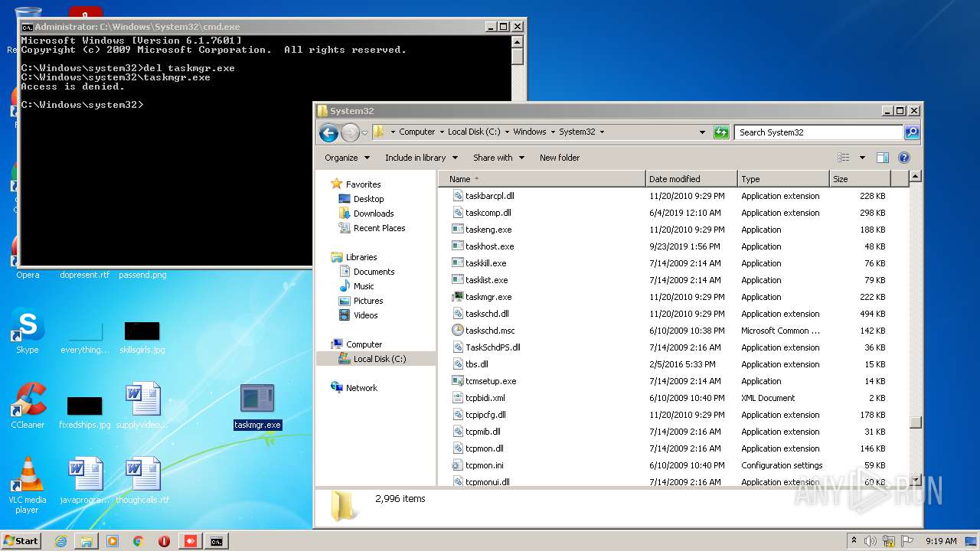
Task: Select the tcpmon.ini file icon
Action: [x=458, y=465]
